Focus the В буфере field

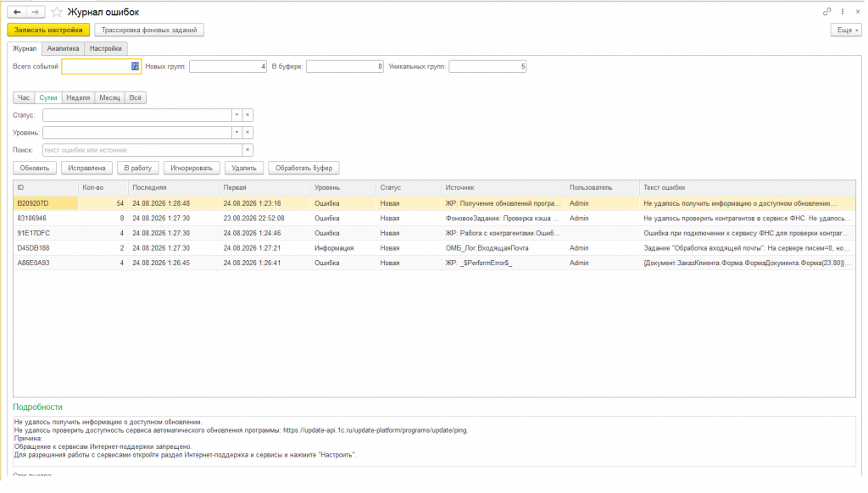(344, 66)
